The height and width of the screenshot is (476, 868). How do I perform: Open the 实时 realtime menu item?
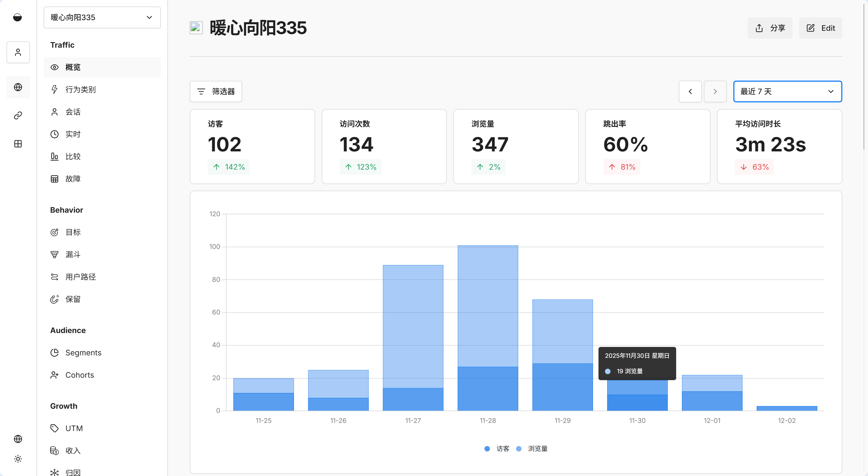click(73, 134)
